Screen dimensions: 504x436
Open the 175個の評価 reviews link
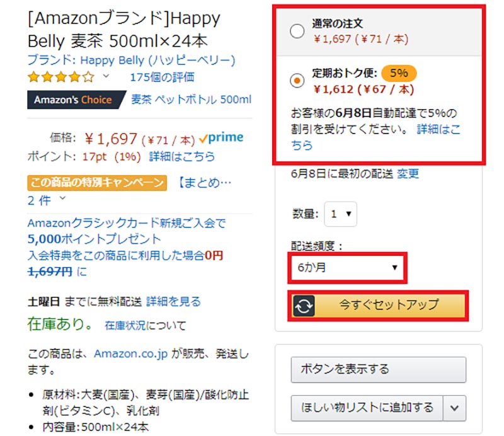(162, 77)
